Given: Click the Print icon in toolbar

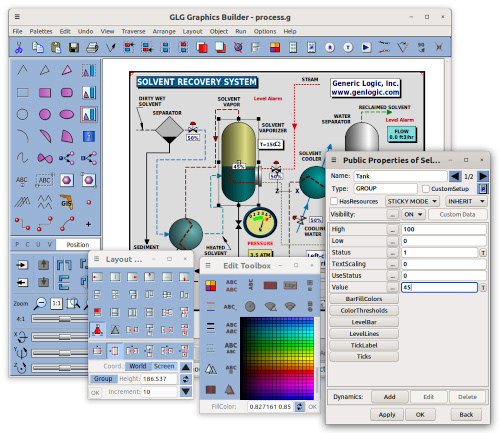Looking at the screenshot, I should (92, 47).
